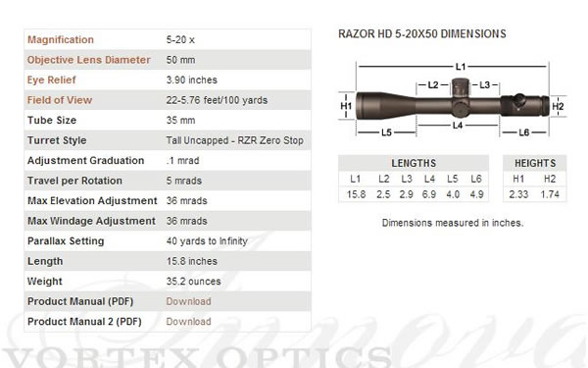This screenshot has height=368, width=588.
Task: Open the Product Manual (PDF) Download link
Action: click(188, 301)
